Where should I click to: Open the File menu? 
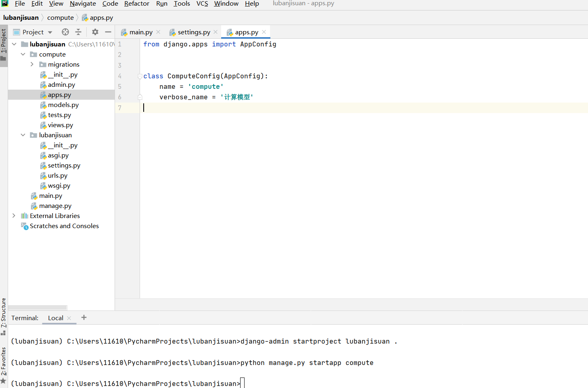20,4
